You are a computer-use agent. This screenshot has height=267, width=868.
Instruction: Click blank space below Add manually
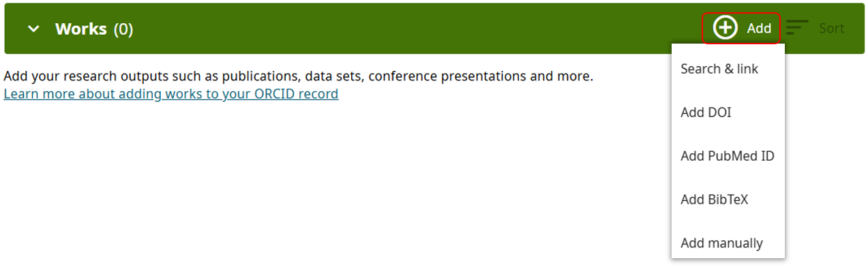pos(728,263)
